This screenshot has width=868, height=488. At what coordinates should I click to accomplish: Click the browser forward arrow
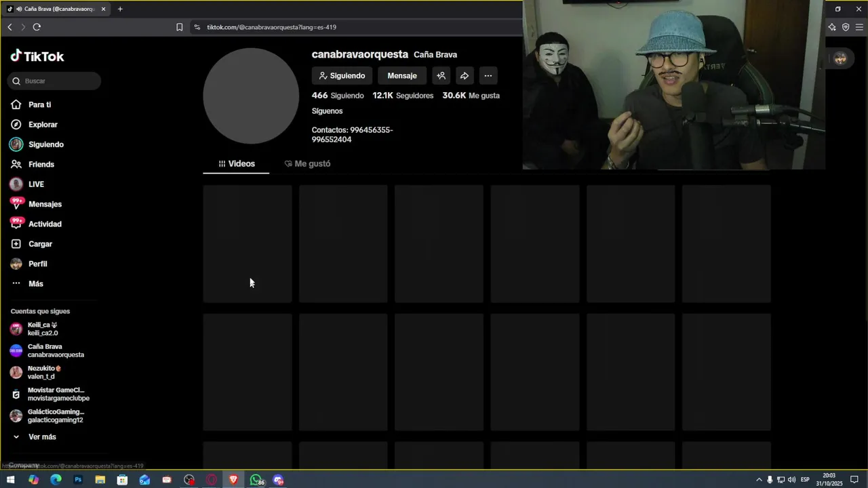(23, 27)
